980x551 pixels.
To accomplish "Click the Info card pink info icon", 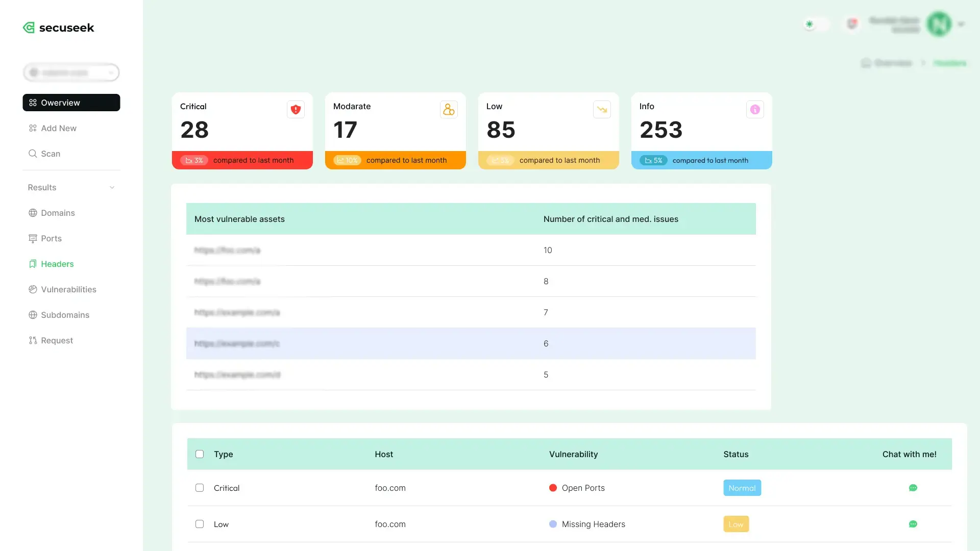I will 755,110.
